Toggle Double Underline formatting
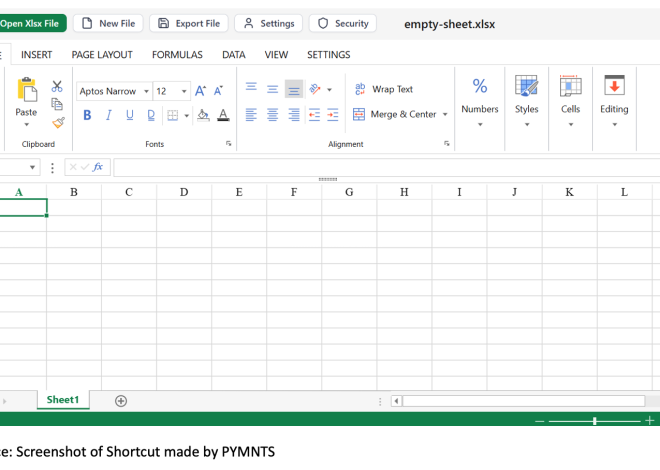 click(x=151, y=115)
